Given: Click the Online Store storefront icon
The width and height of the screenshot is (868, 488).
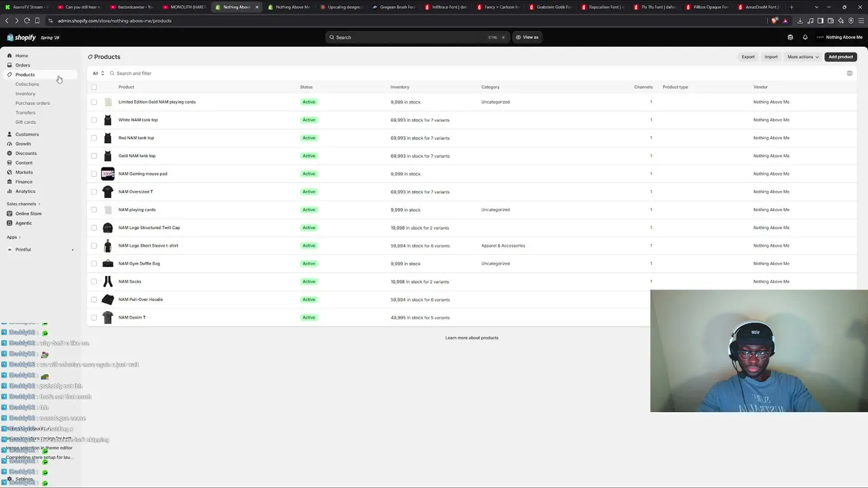Looking at the screenshot, I should [9, 213].
